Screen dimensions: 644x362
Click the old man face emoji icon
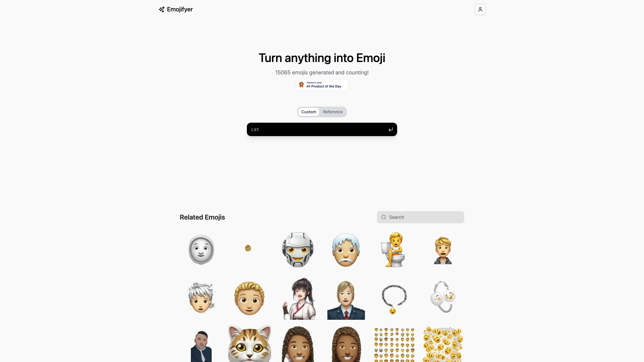346,248
